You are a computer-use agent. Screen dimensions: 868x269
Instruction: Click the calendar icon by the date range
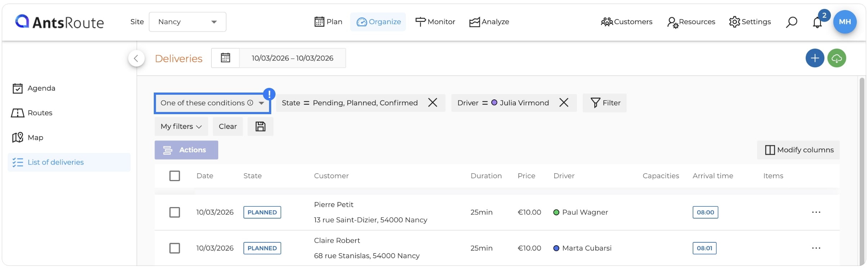[225, 58]
